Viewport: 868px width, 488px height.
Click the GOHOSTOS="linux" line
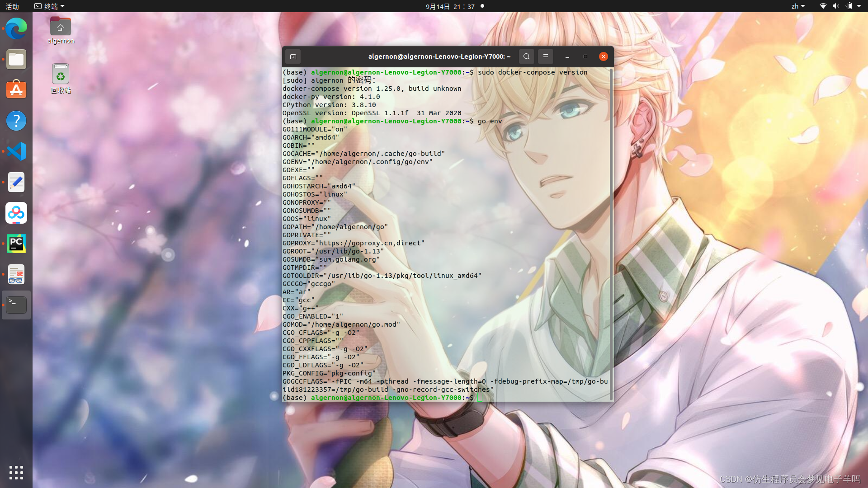pyautogui.click(x=315, y=194)
